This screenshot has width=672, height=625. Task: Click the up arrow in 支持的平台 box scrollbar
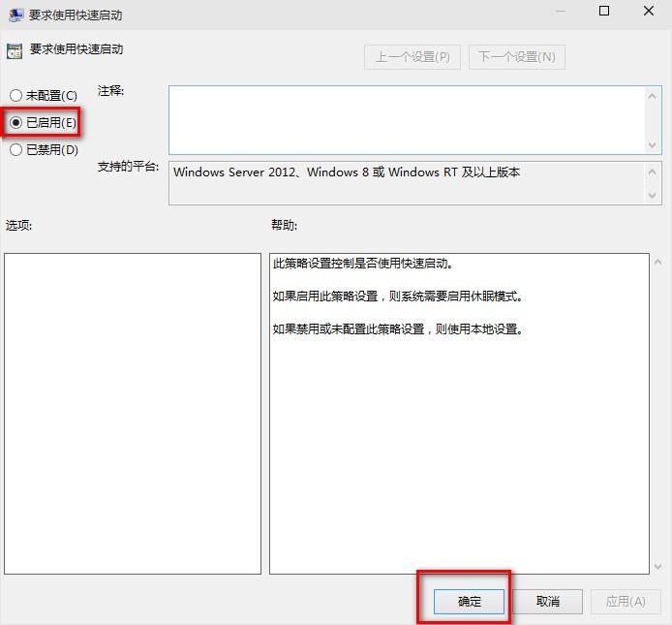[x=653, y=172]
